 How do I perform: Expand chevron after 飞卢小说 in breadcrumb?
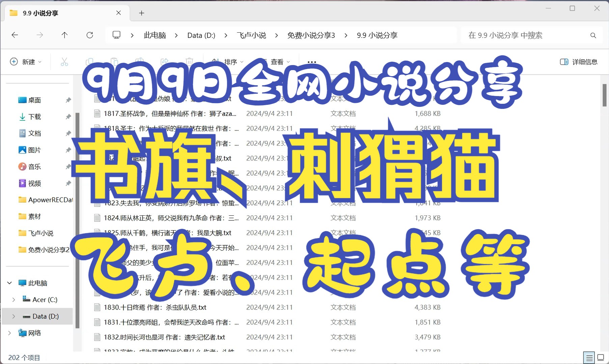[277, 35]
